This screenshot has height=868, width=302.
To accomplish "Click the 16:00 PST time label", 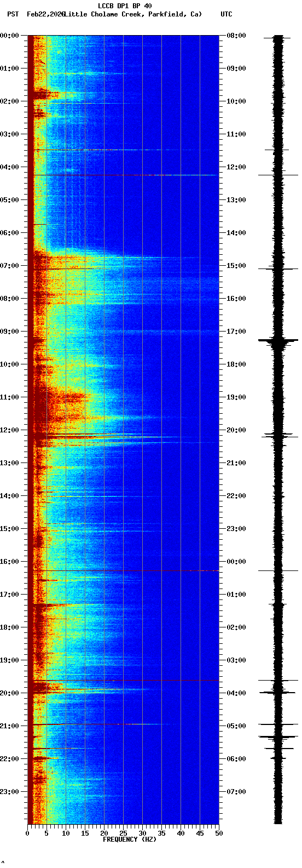I will coord(9,562).
